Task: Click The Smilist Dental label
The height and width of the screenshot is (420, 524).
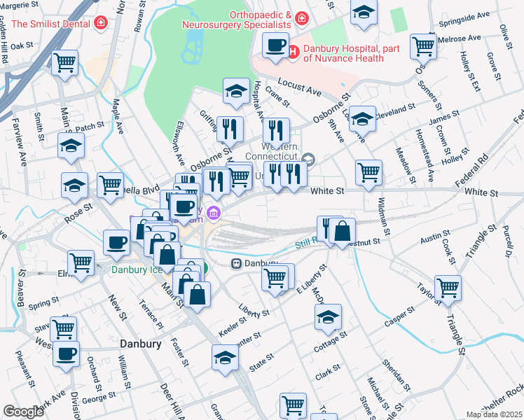Action: pyautogui.click(x=51, y=24)
